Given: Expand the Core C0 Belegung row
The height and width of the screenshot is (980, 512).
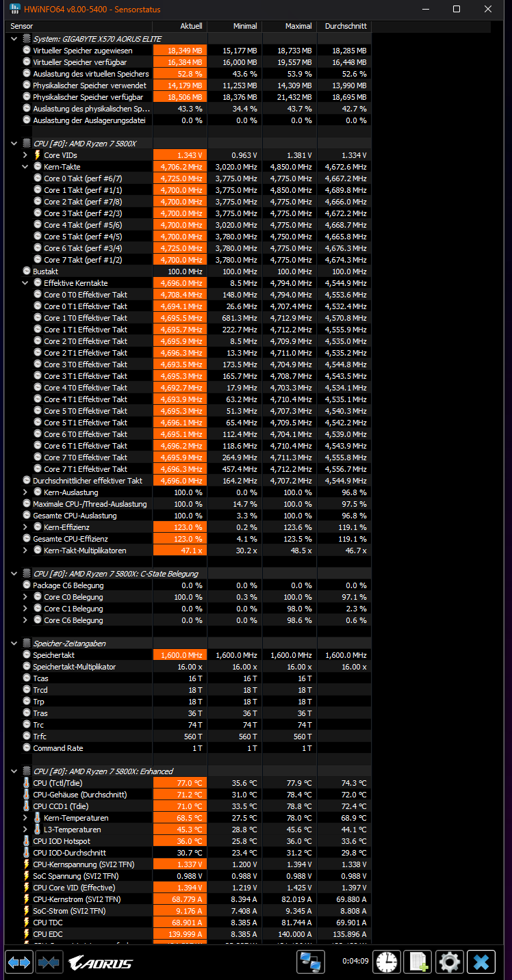Looking at the screenshot, I should point(26,597).
